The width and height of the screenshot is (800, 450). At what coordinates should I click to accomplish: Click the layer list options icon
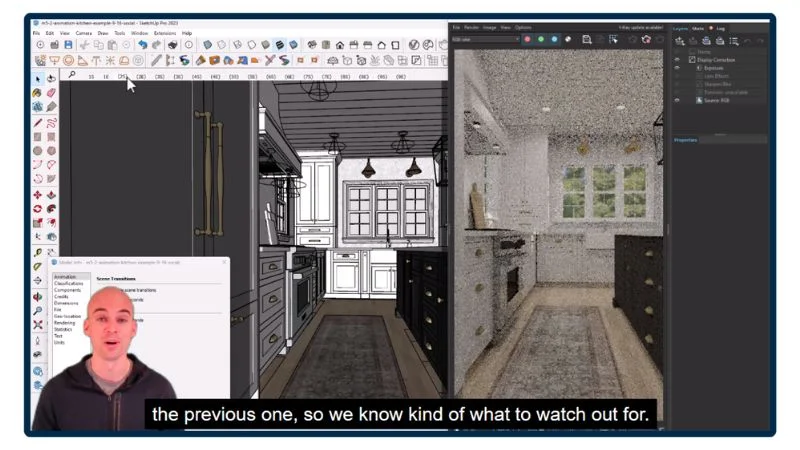click(x=734, y=41)
